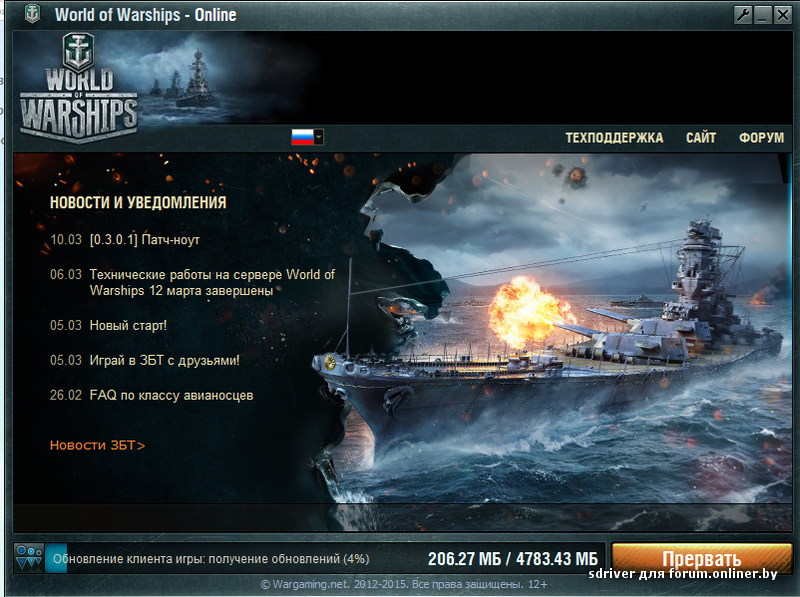800x597 pixels.
Task: Read news about Технические работы на сервере
Action: click(x=212, y=282)
